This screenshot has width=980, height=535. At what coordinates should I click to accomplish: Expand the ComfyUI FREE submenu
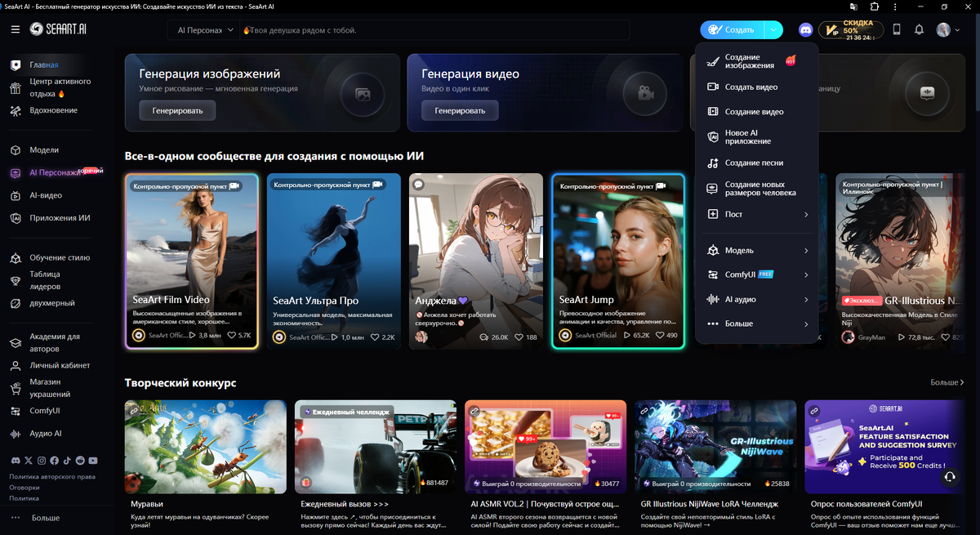point(758,274)
